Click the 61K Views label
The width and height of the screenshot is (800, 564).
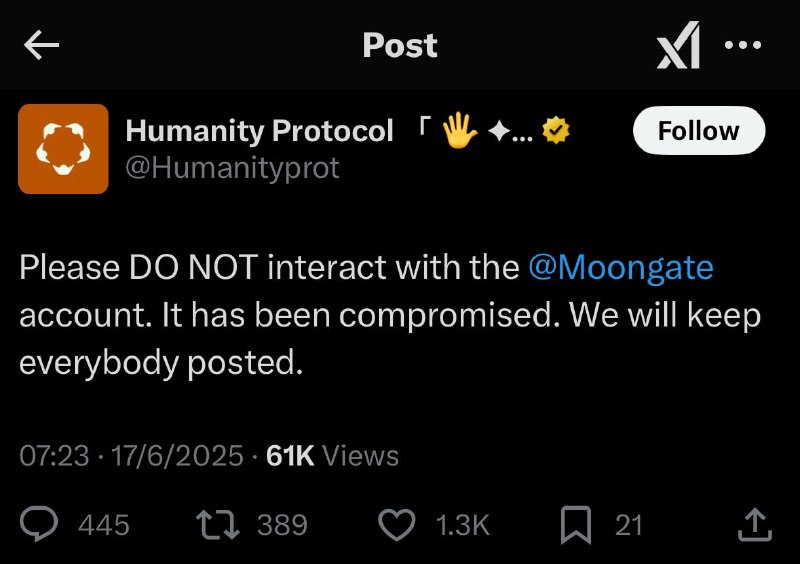coord(332,455)
